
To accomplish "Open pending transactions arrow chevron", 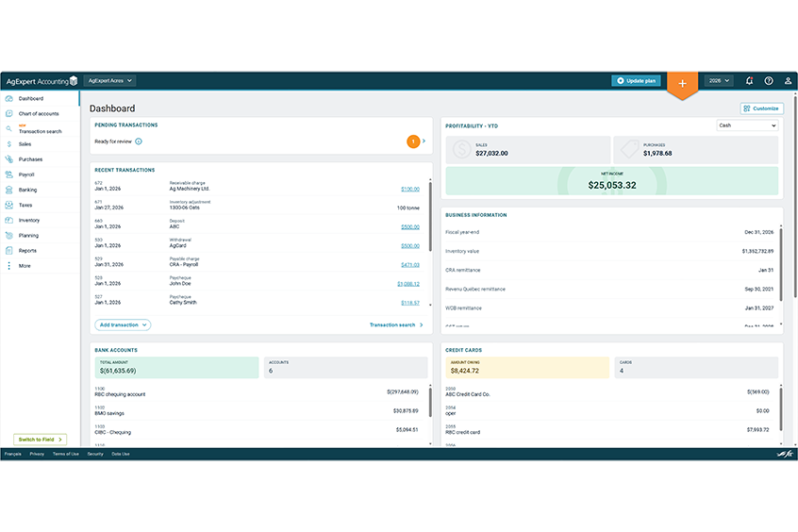I will point(424,141).
